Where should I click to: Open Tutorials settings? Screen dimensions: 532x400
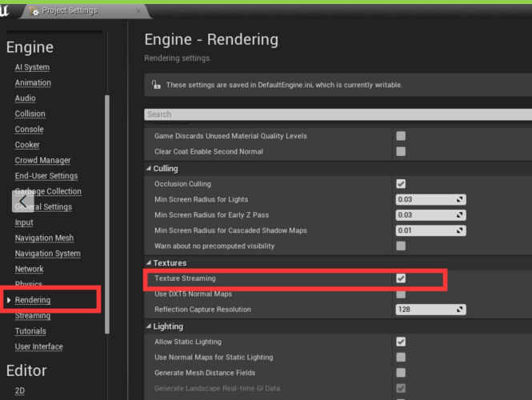click(x=30, y=331)
